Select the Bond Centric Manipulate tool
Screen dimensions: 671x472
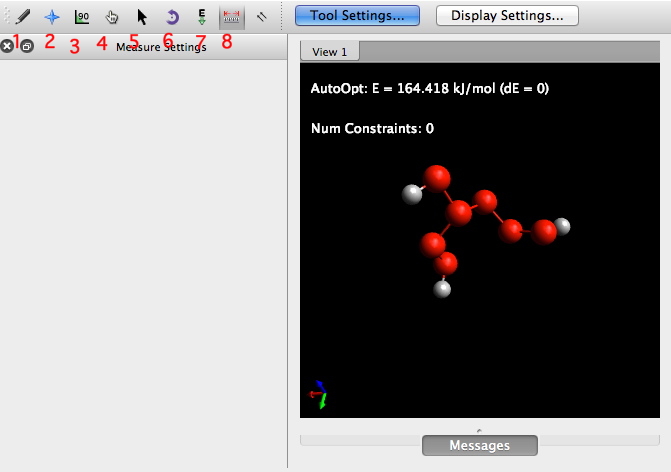(x=82, y=17)
